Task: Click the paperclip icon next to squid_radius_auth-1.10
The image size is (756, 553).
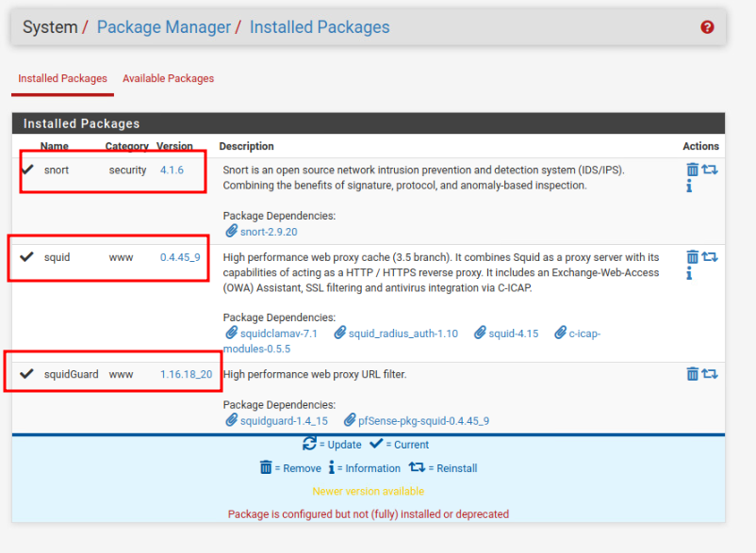Action: point(340,333)
